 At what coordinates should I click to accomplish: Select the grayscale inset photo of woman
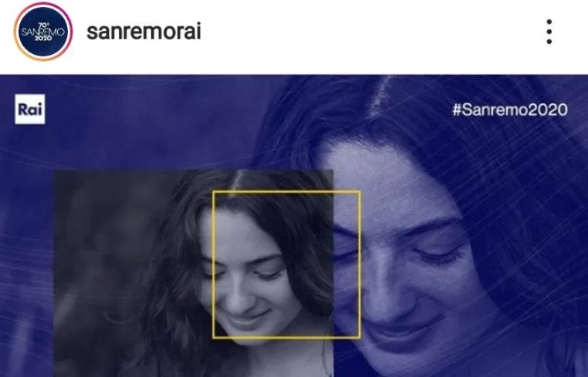(194, 273)
